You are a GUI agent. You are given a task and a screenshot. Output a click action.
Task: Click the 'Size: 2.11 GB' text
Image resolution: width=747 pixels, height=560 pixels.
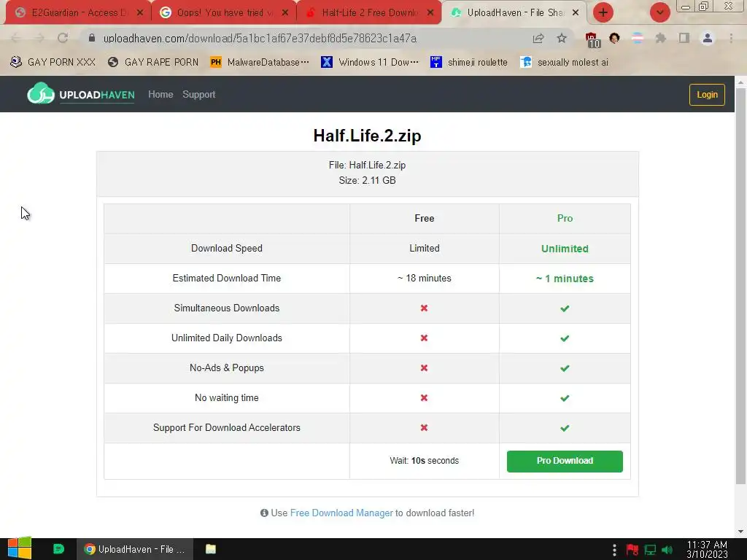pyautogui.click(x=368, y=180)
